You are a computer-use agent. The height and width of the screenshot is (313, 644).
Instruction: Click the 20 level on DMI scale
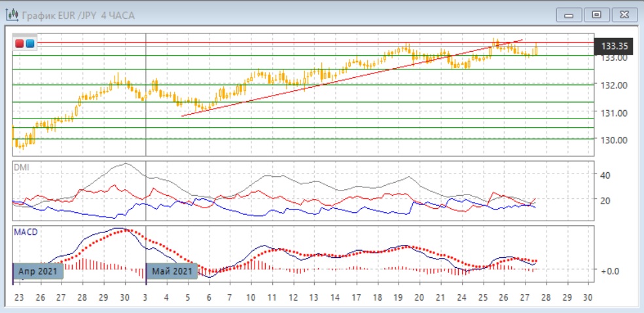click(606, 200)
